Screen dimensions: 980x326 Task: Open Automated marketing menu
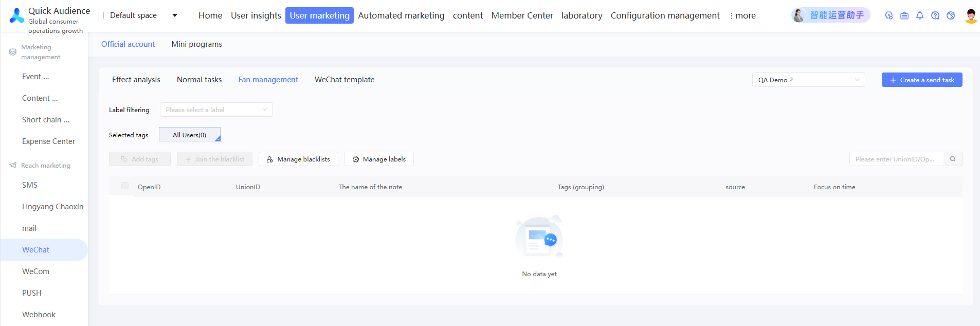pyautogui.click(x=401, y=15)
